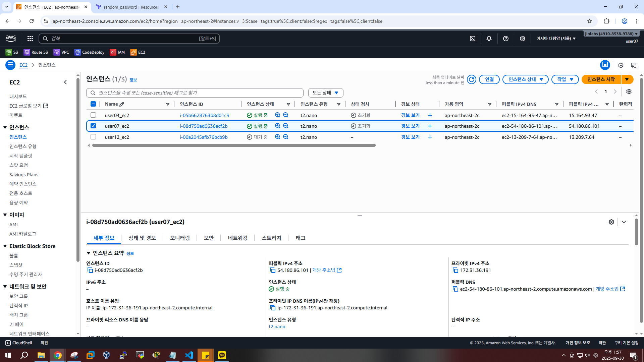The height and width of the screenshot is (362, 644).
Task: Switch to the 네트워킹 tab
Action: 237,238
